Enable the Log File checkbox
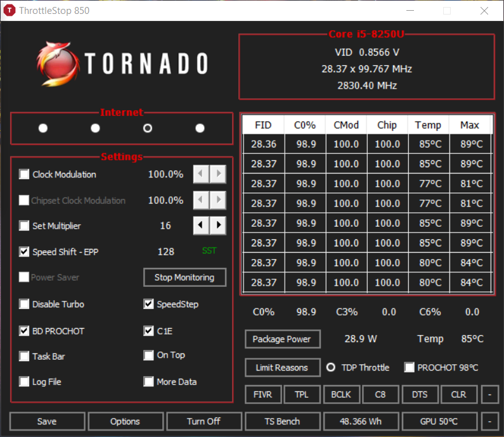Screen dimensions: 504x437 tap(24, 382)
